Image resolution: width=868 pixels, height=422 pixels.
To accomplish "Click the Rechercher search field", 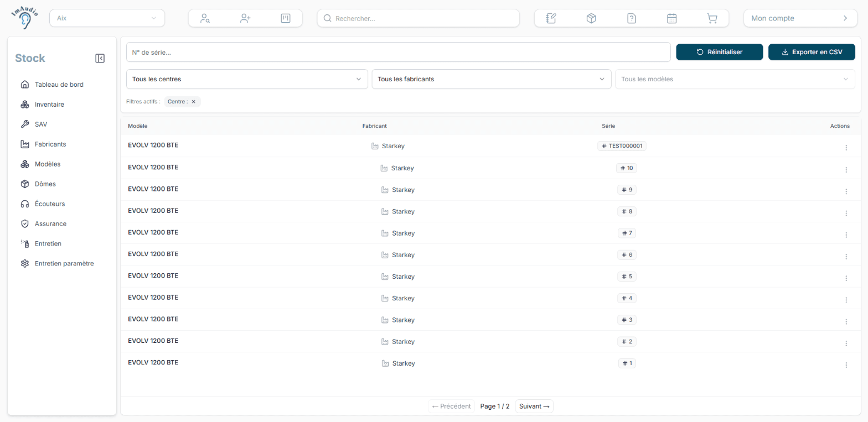I will coord(418,18).
